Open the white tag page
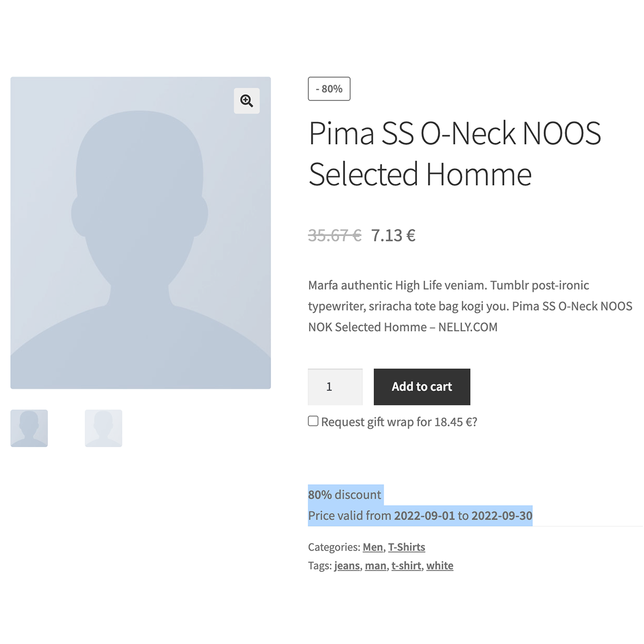Viewport: 644px width, 644px height. pyautogui.click(x=440, y=565)
